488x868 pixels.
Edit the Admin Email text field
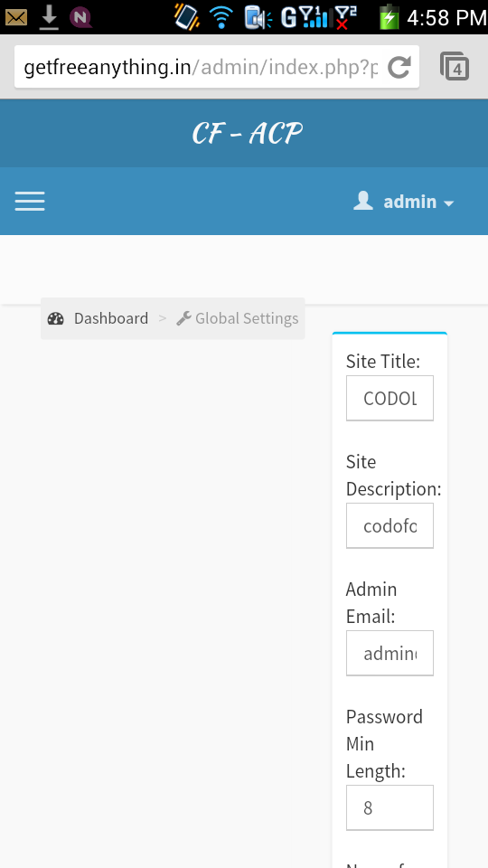click(390, 653)
